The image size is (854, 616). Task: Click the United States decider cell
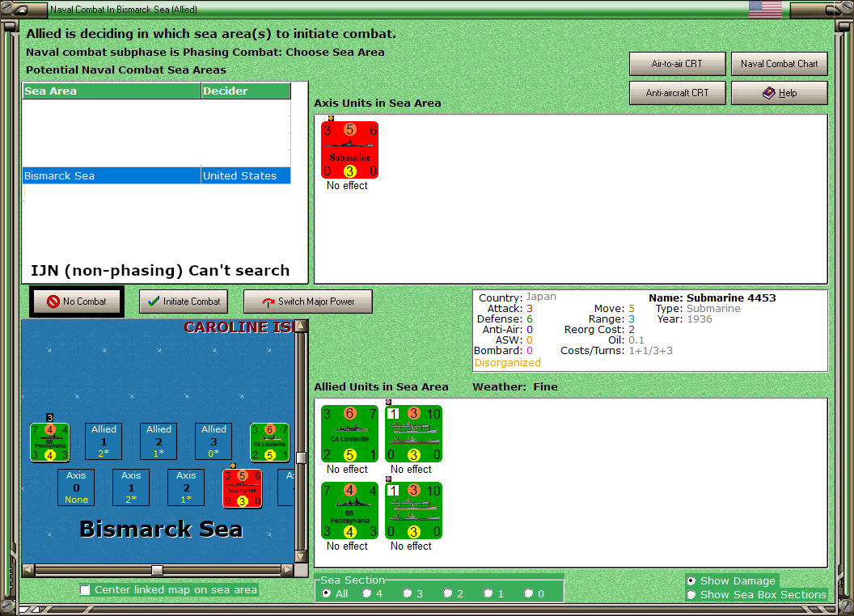pyautogui.click(x=246, y=175)
